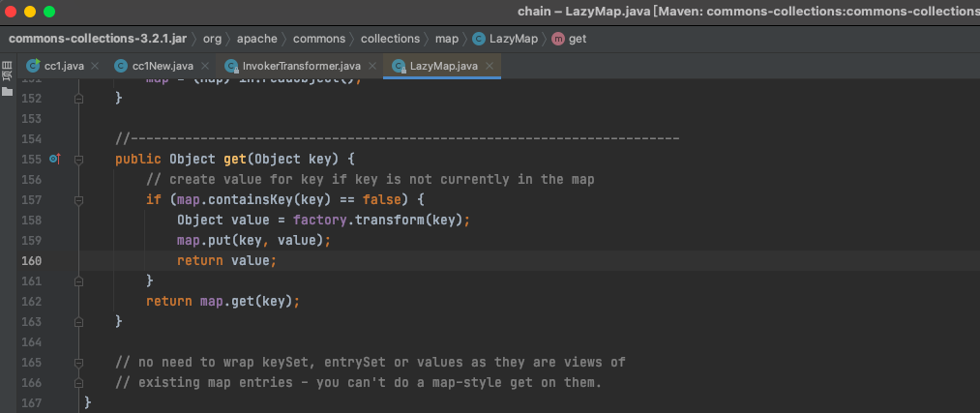The image size is (980, 413).
Task: Click line number 167 in gutter
Action: [x=31, y=402]
